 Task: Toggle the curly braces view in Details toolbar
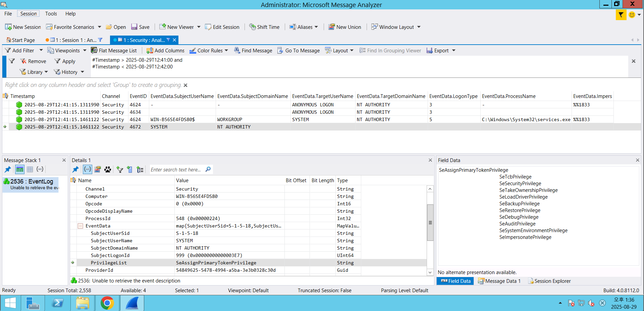click(x=87, y=169)
